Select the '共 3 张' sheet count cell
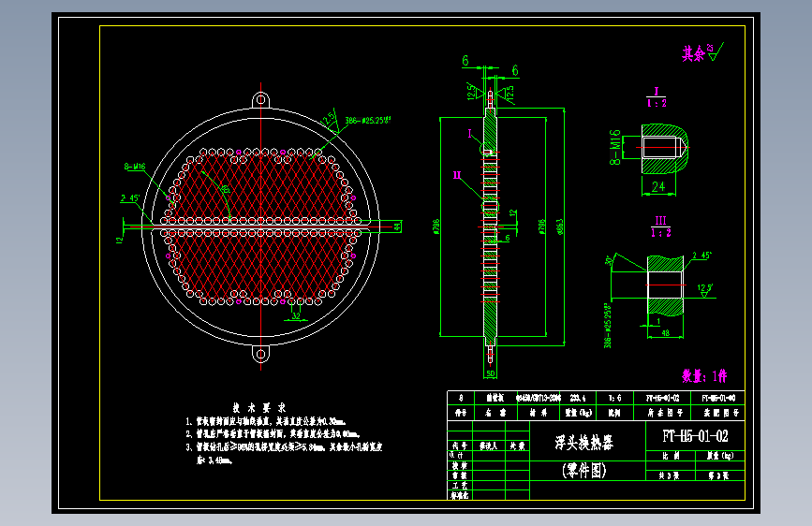This screenshot has width=812, height=526. (x=669, y=475)
